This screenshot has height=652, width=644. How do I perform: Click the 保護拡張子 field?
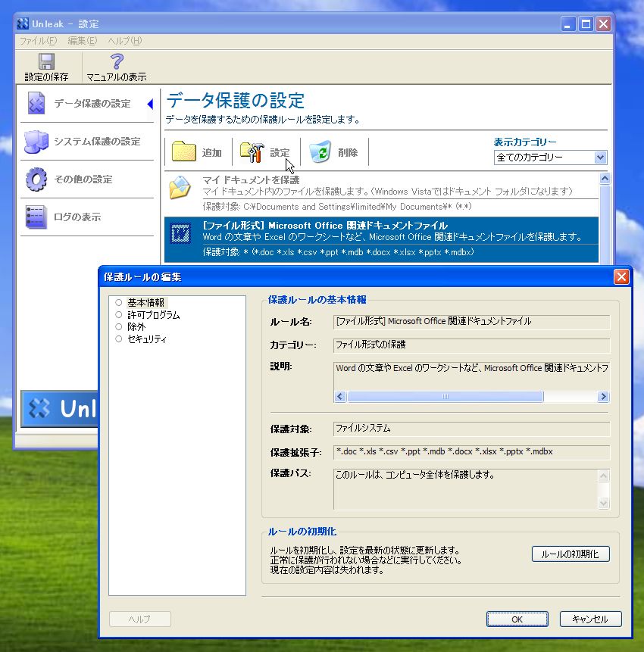pyautogui.click(x=471, y=451)
